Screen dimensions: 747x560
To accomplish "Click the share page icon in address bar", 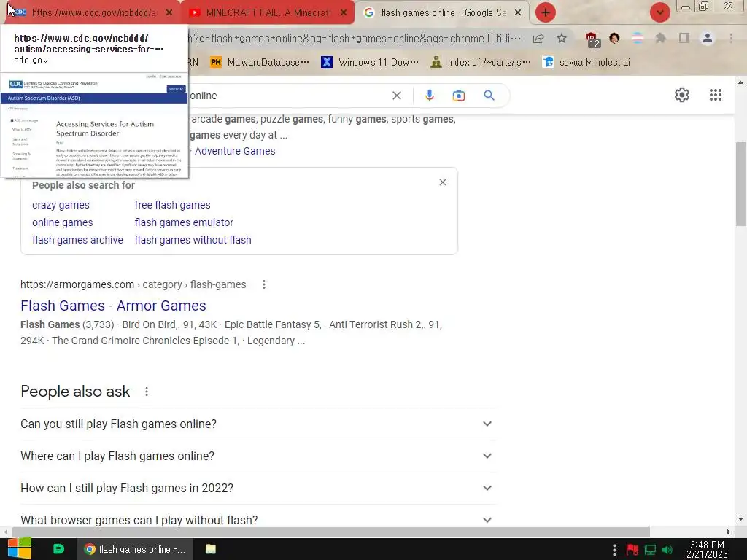I will click(x=538, y=39).
